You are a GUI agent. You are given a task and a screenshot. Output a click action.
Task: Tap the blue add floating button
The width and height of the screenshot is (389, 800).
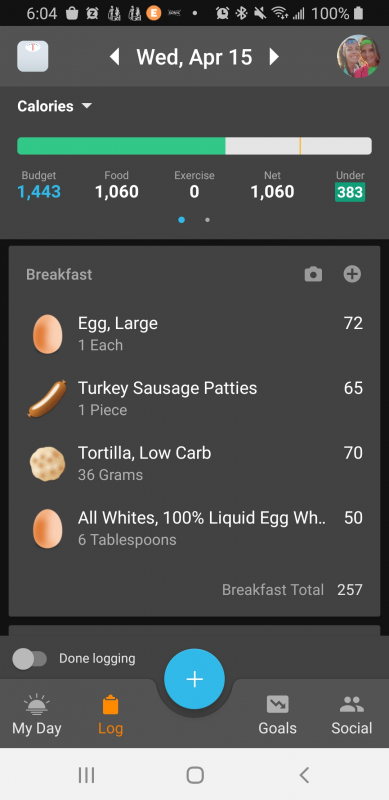pos(194,679)
